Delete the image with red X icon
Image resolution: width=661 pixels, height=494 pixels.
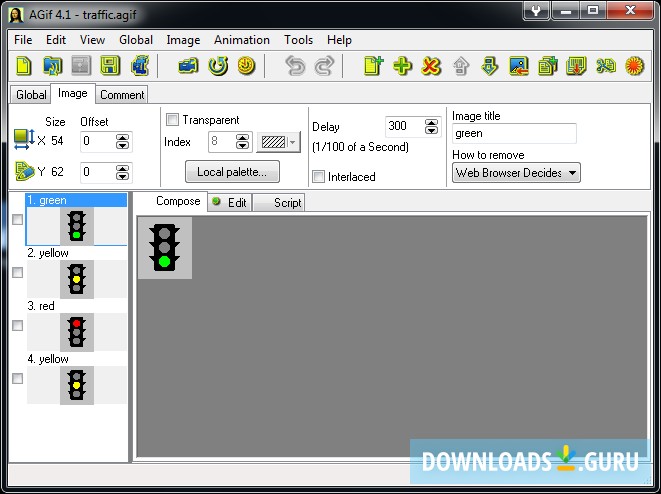[431, 66]
